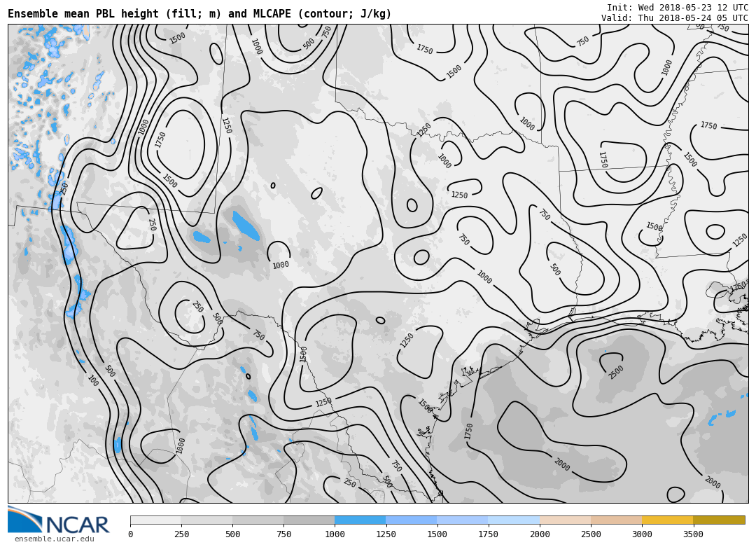The height and width of the screenshot is (547, 756).
Task: Click the '1750' tick label under the colorbar
Action: 489,534
